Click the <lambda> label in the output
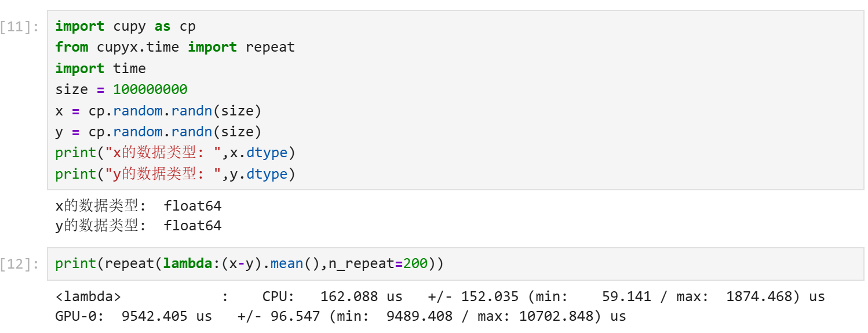This screenshot has height=333, width=868. coord(88,297)
